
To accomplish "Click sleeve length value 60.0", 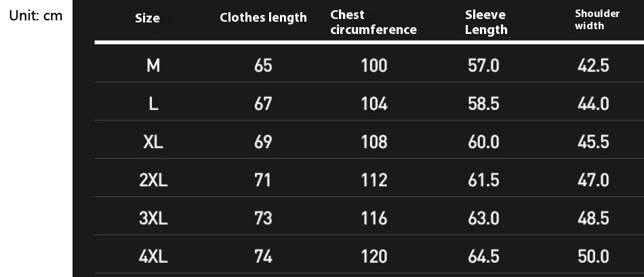I will click(483, 142).
